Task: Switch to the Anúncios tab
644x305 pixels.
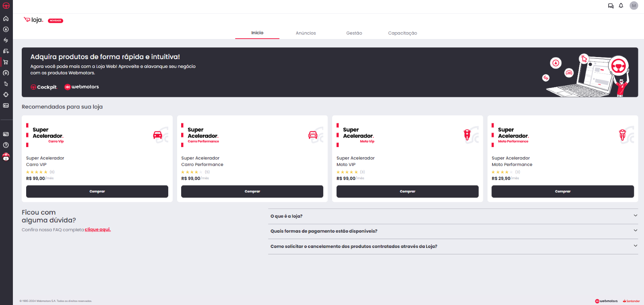Action: pyautogui.click(x=306, y=33)
